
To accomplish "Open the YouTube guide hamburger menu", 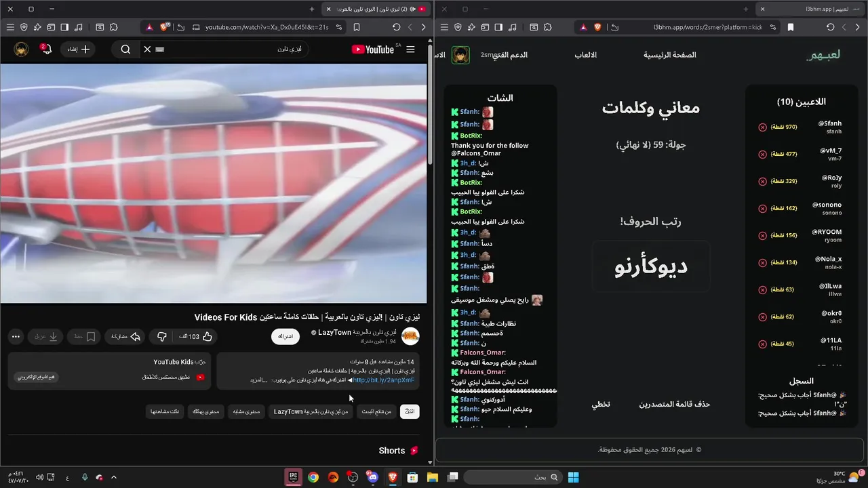I will pyautogui.click(x=410, y=49).
